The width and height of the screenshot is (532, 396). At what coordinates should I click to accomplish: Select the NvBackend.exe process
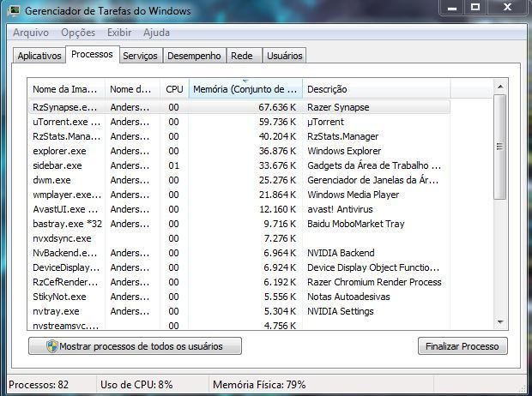pyautogui.click(x=239, y=253)
